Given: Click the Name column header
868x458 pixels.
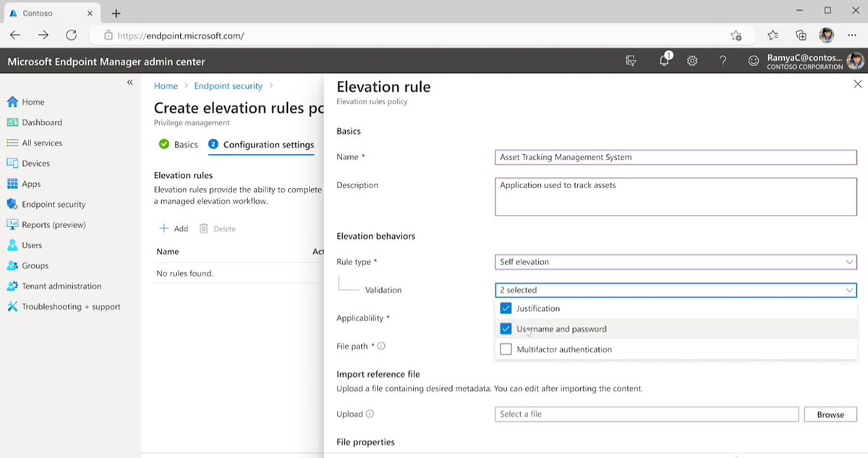Looking at the screenshot, I should point(168,252).
